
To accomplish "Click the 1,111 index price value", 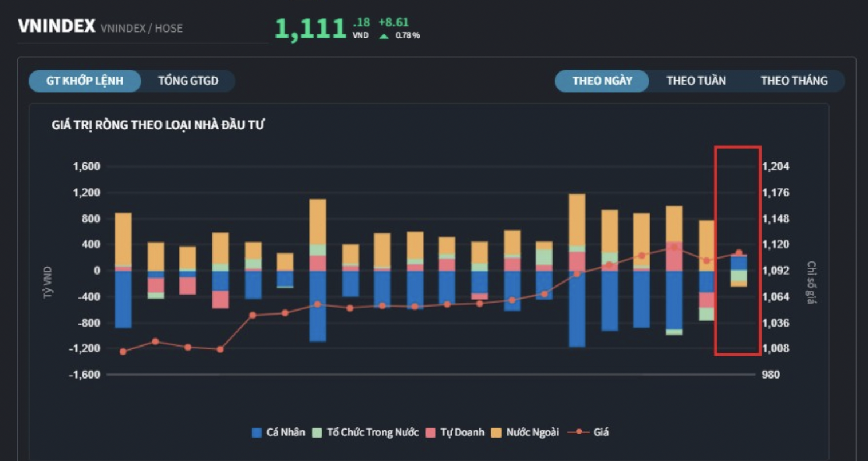I will coord(310,29).
